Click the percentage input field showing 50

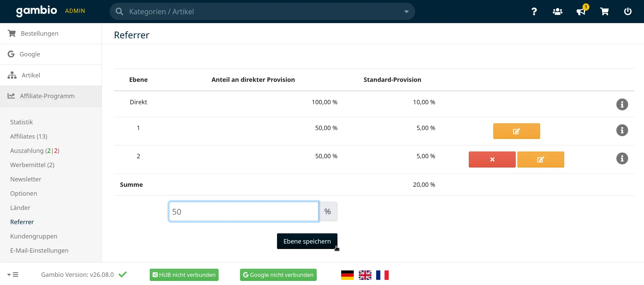click(244, 212)
